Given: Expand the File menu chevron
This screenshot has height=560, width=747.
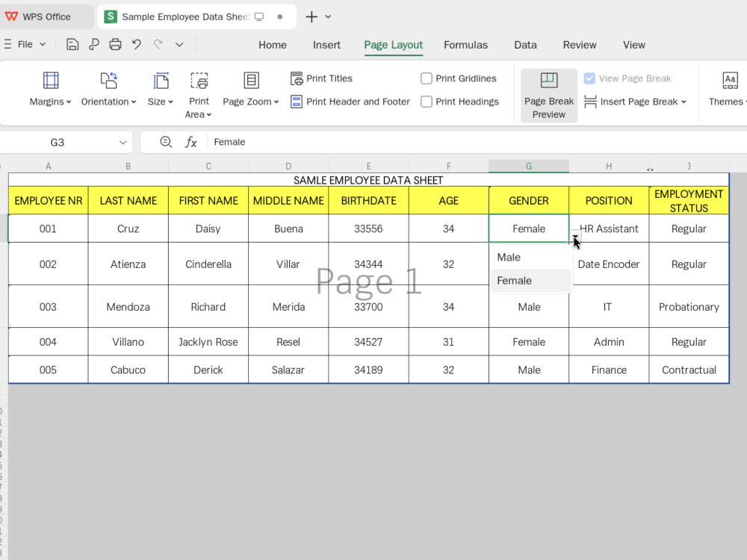Looking at the screenshot, I should (43, 44).
